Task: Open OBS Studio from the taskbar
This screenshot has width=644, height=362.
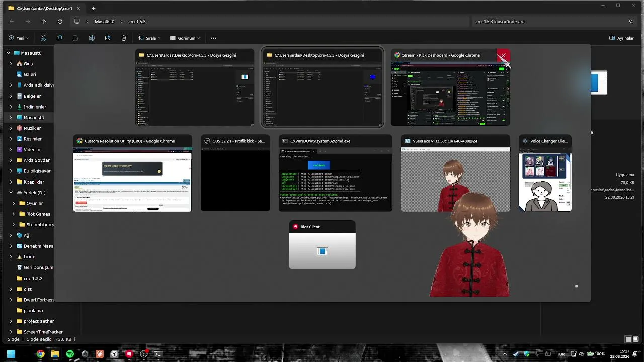Action: point(144,354)
